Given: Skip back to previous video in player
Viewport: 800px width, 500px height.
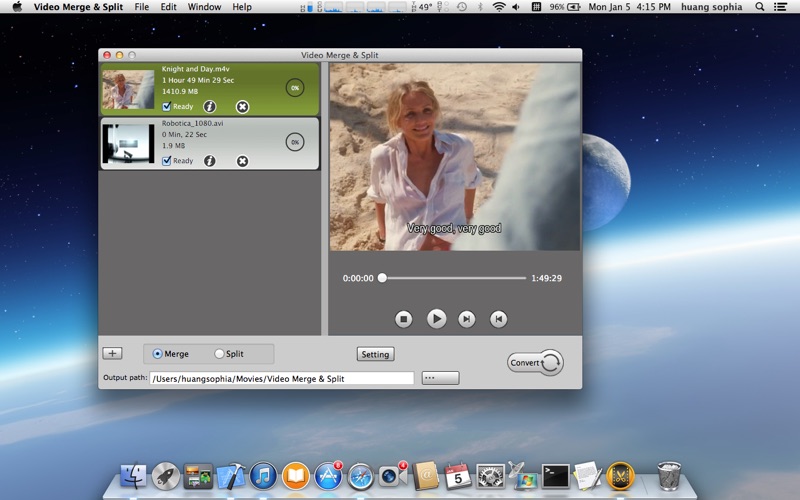Looking at the screenshot, I should (498, 319).
